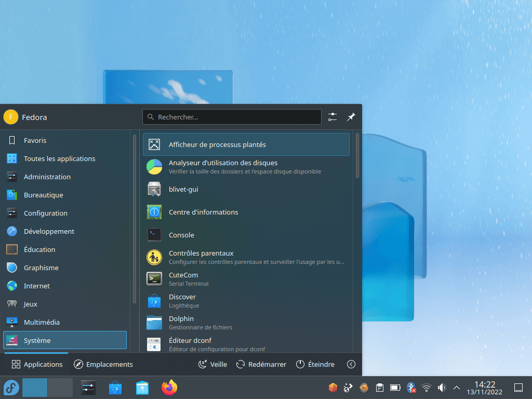
Task: Expand hidden system tray icons arrow
Action: click(x=457, y=388)
